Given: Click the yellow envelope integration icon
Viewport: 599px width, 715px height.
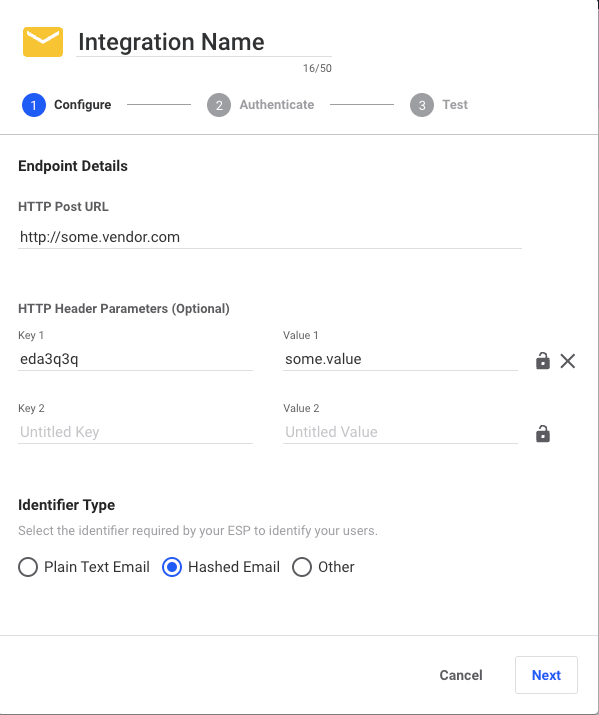Looking at the screenshot, I should point(43,42).
